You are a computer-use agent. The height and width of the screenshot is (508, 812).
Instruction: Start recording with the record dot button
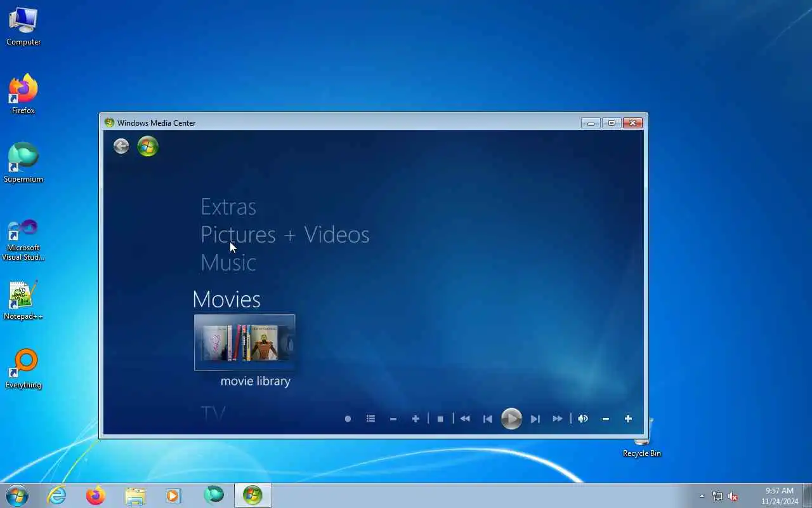[x=348, y=419]
